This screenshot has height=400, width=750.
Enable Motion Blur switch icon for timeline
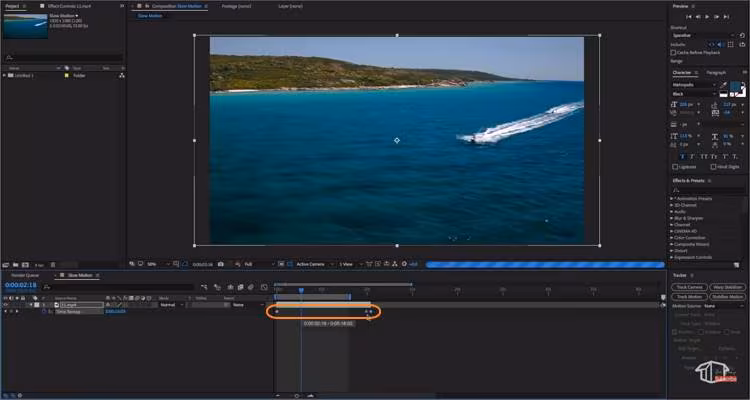[251, 287]
